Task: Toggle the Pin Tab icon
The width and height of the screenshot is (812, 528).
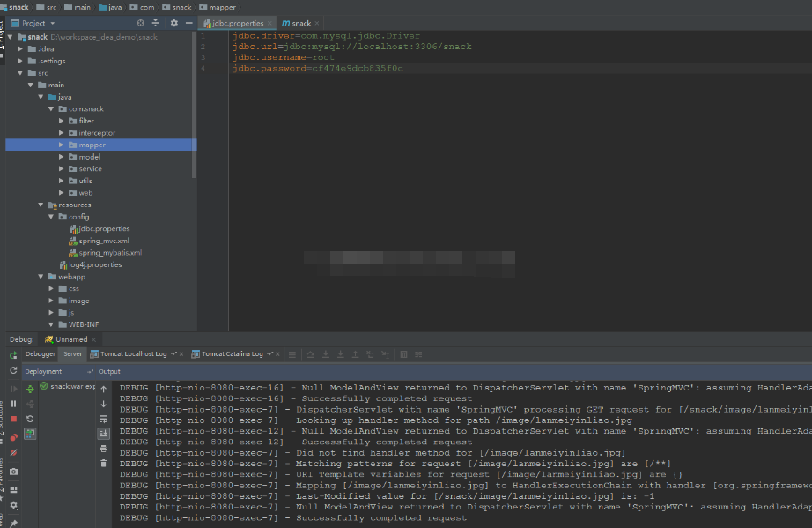Action: click(x=13, y=523)
